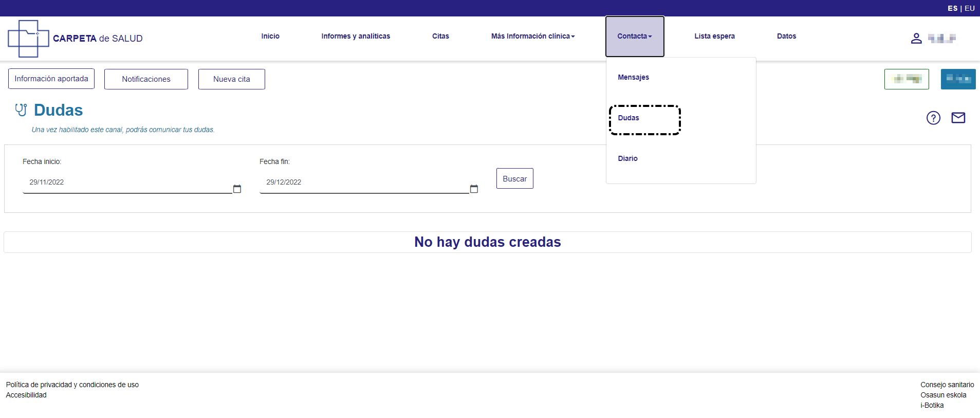
Task: Open the Citas menu item
Action: (440, 36)
